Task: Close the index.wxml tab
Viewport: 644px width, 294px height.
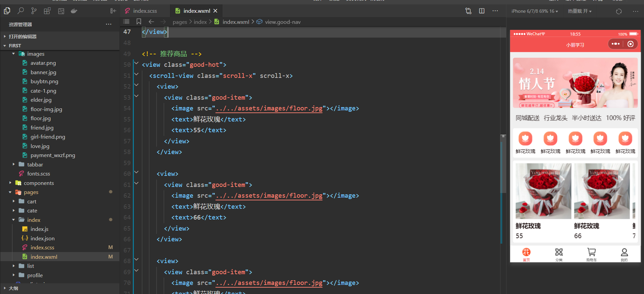Action: (x=215, y=11)
